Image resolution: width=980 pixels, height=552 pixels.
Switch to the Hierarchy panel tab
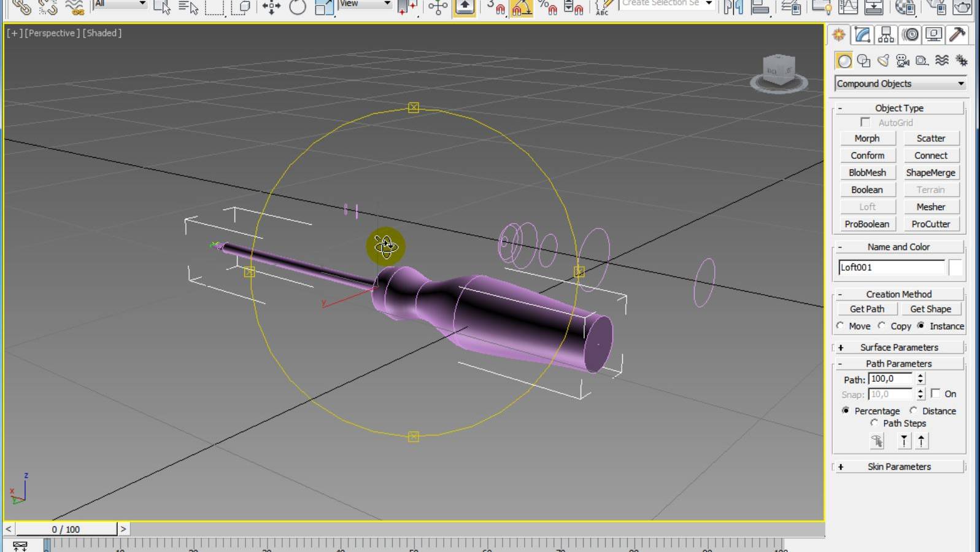click(x=886, y=35)
